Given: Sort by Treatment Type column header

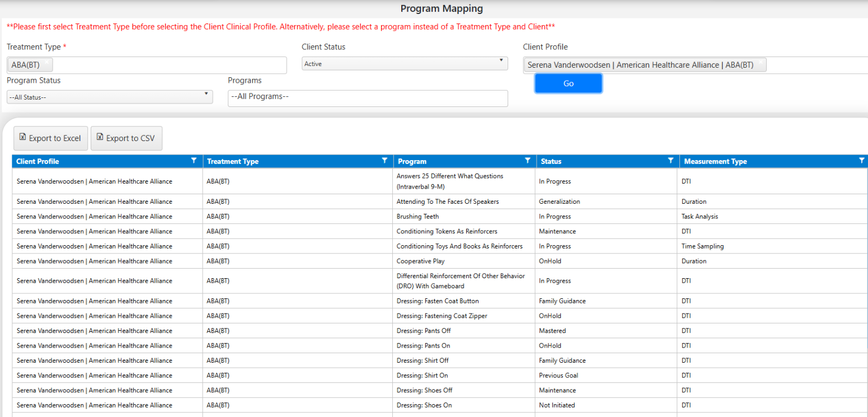Looking at the screenshot, I should click(233, 161).
